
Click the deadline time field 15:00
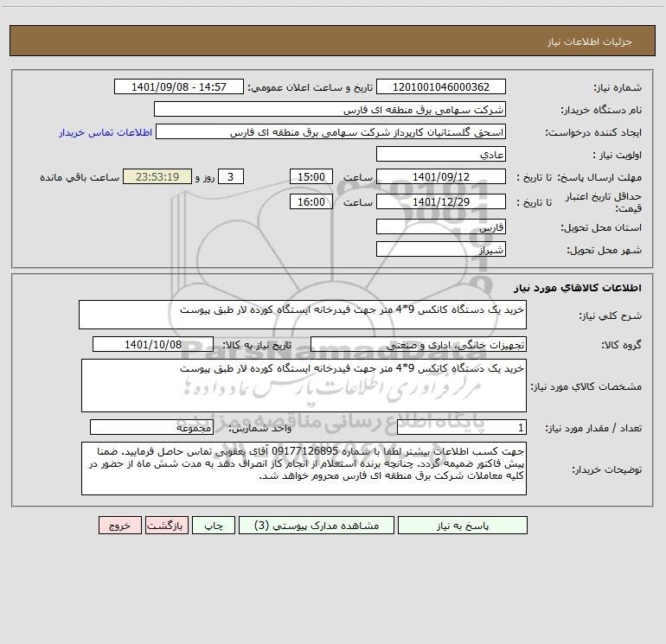(x=311, y=177)
